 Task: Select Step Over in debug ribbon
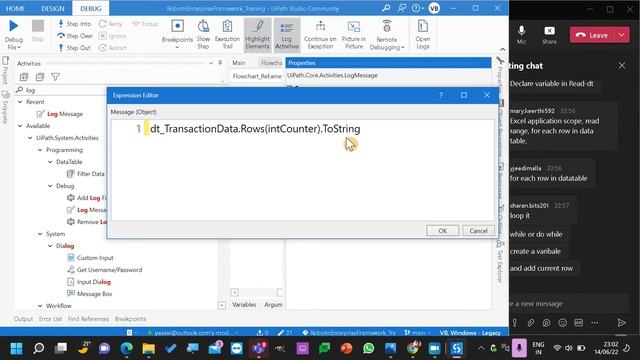click(76, 36)
